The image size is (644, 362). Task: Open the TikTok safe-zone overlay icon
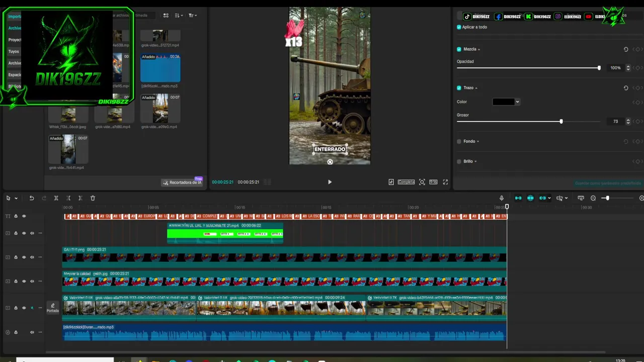pos(391,182)
